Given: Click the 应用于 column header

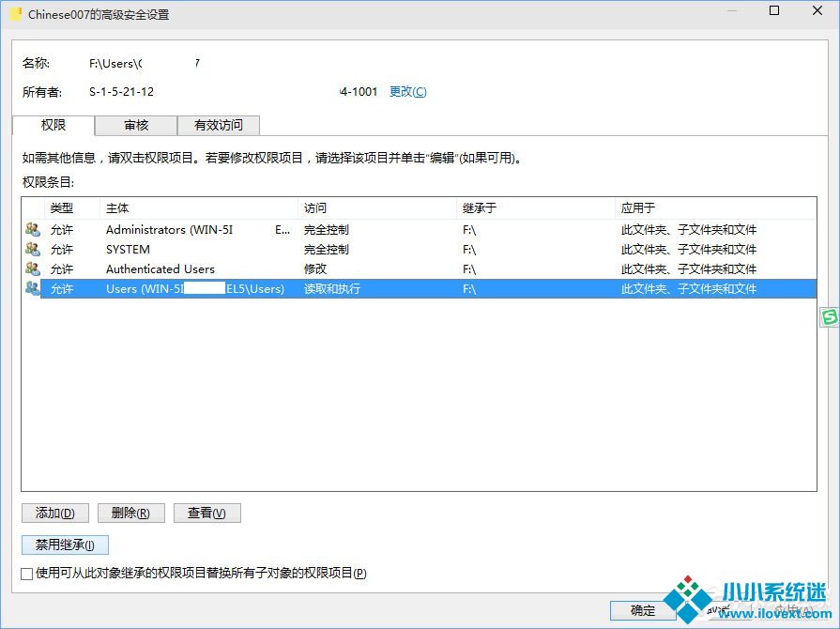Looking at the screenshot, I should pos(716,207).
